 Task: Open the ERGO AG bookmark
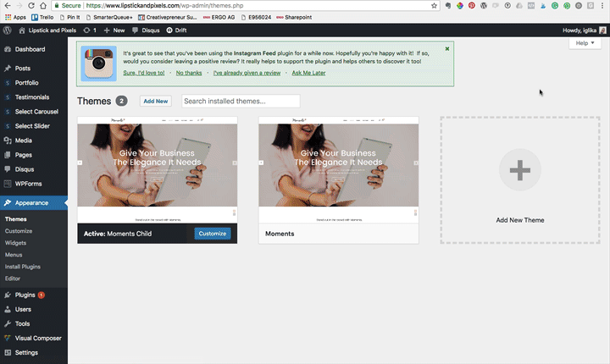(x=219, y=17)
